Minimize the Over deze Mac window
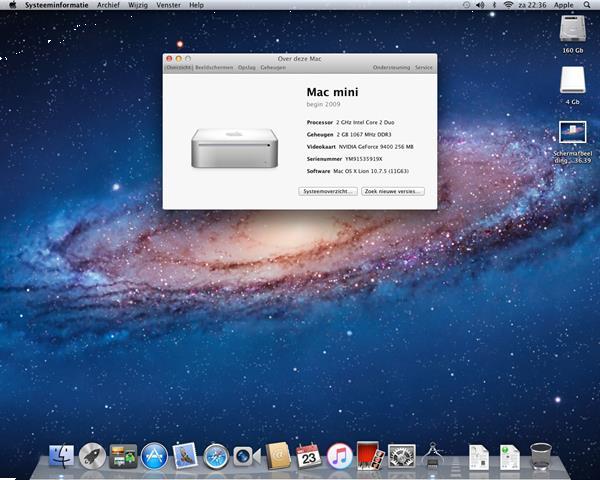600x480 pixels. pos(178,59)
